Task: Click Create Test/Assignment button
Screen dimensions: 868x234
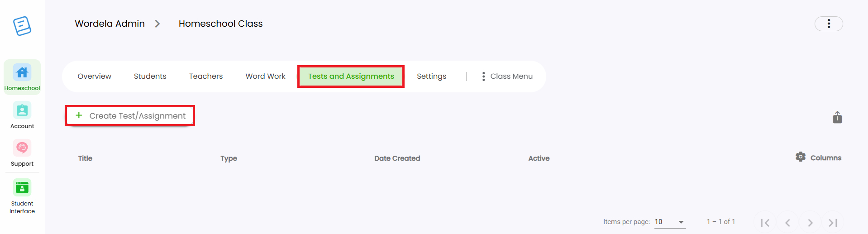Action: click(130, 116)
